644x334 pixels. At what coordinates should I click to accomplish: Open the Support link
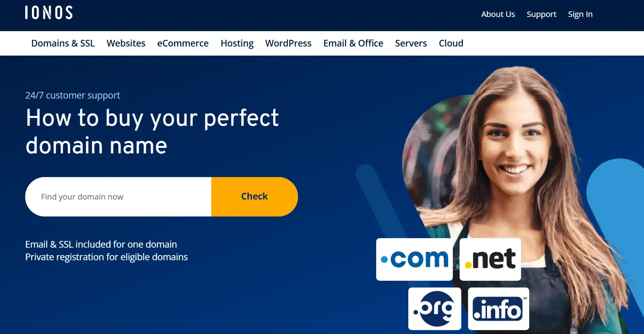coord(542,15)
